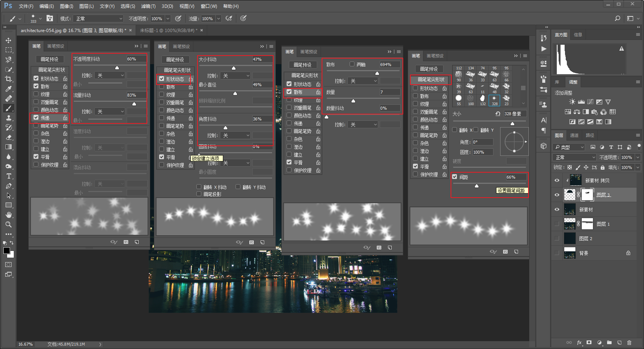Click the 不透明度抖动 slider handle
The image size is (644, 349).
[x=117, y=68]
